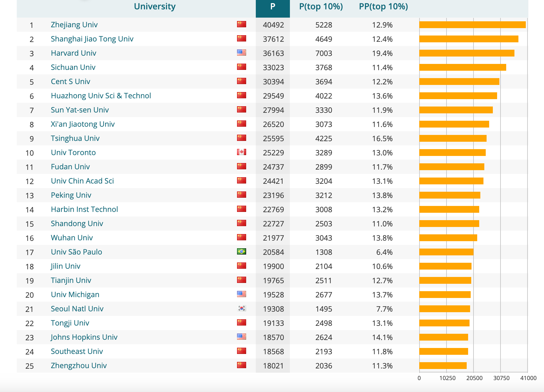Screen dimensions: 544x392
Task: Open the Zhejiang Univ link
Action: [74, 25]
